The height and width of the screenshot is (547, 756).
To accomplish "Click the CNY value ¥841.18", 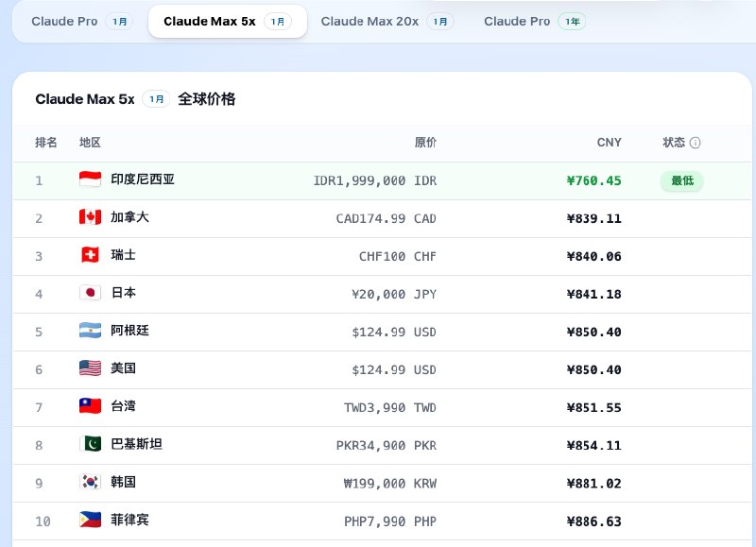I will 594,295.
